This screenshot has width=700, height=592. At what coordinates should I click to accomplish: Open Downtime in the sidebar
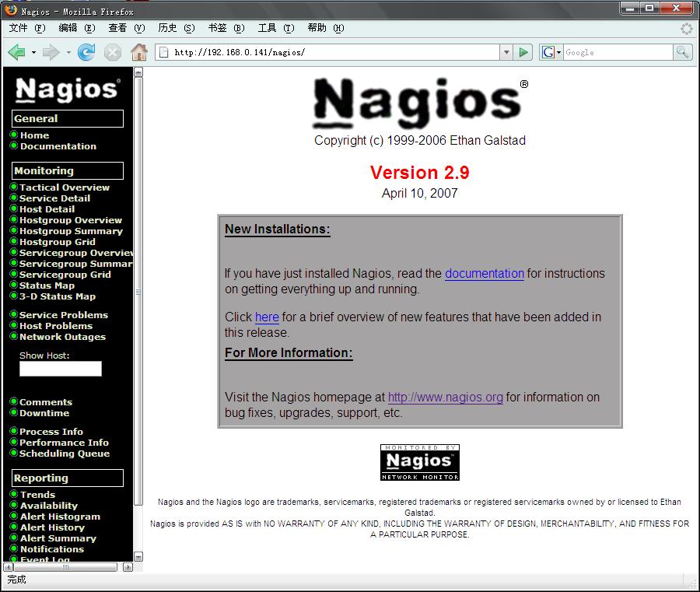point(44,413)
